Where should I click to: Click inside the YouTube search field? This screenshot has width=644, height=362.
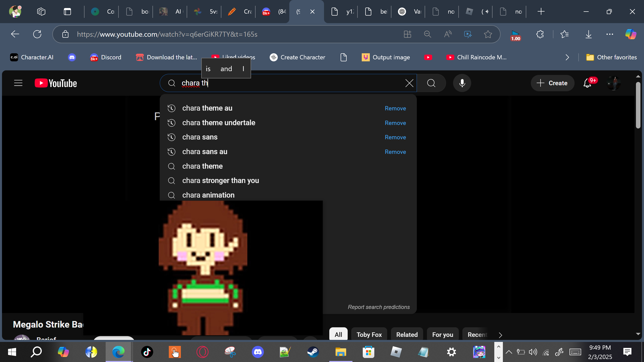click(288, 83)
